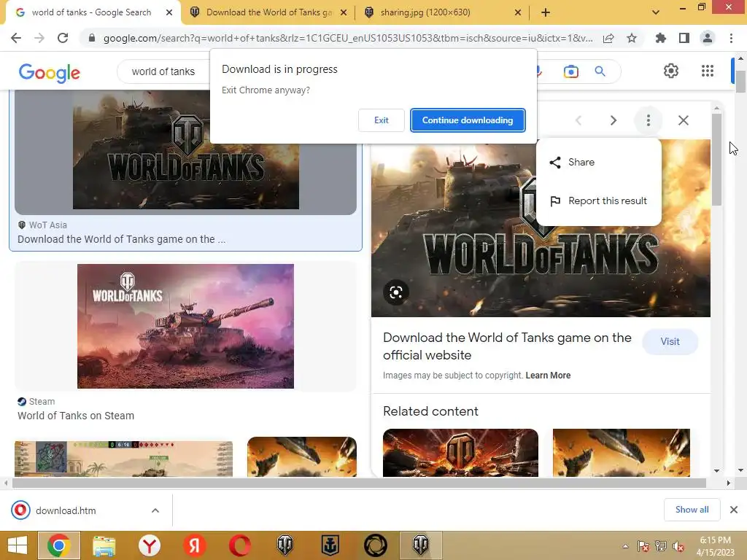Click the search box containing world of tanks

163,71
